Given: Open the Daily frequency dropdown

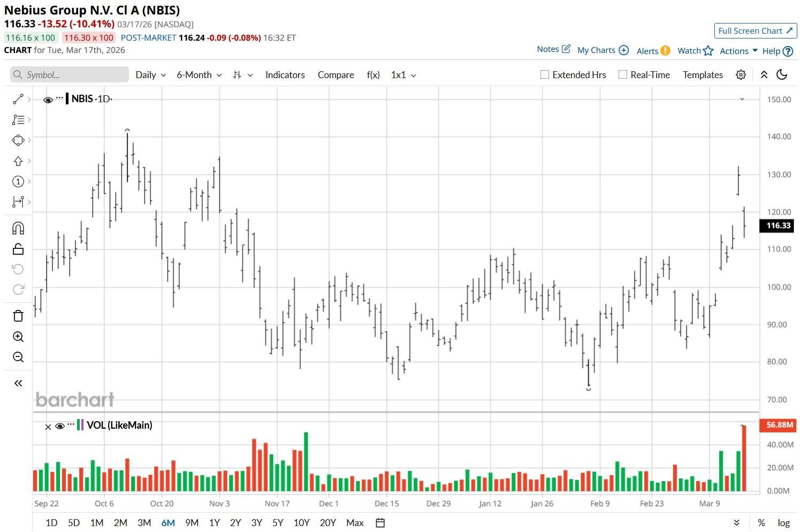Looking at the screenshot, I should click(150, 75).
